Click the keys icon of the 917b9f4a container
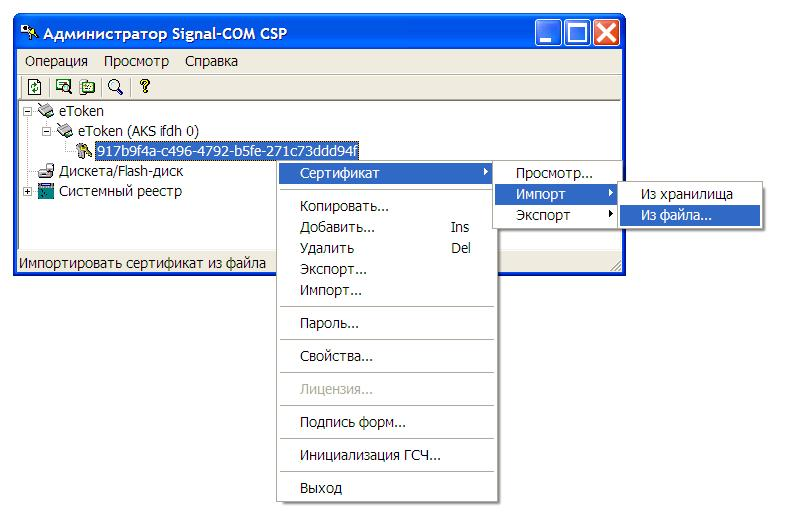Viewport: 796px width, 518px height. coord(84,150)
